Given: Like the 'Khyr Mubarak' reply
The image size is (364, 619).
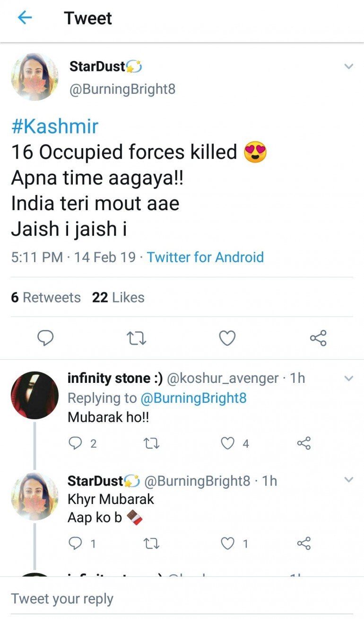Looking at the screenshot, I should click(x=228, y=543).
